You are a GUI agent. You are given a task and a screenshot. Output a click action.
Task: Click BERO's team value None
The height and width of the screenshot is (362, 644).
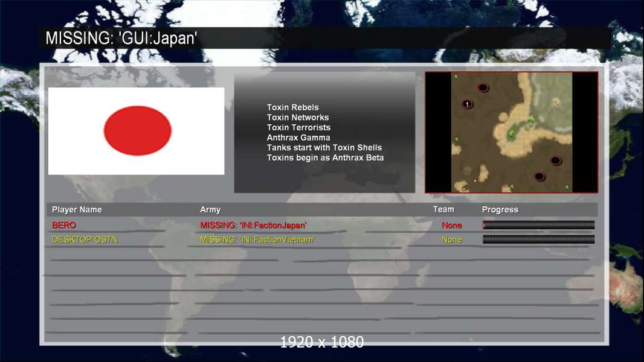pyautogui.click(x=452, y=225)
